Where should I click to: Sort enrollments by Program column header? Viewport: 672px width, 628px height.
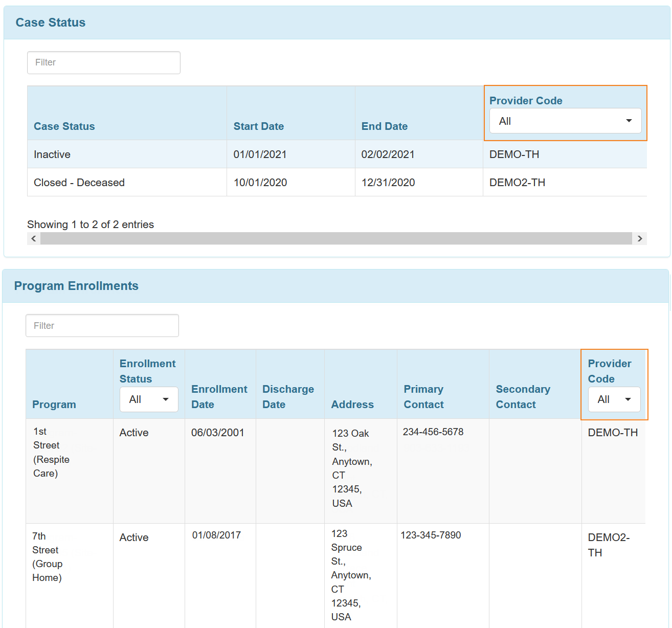point(54,405)
